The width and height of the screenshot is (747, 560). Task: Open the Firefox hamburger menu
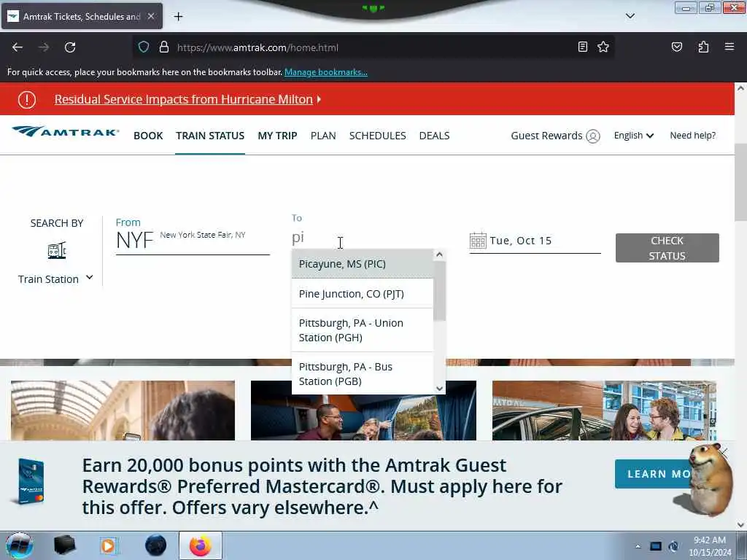tap(729, 47)
